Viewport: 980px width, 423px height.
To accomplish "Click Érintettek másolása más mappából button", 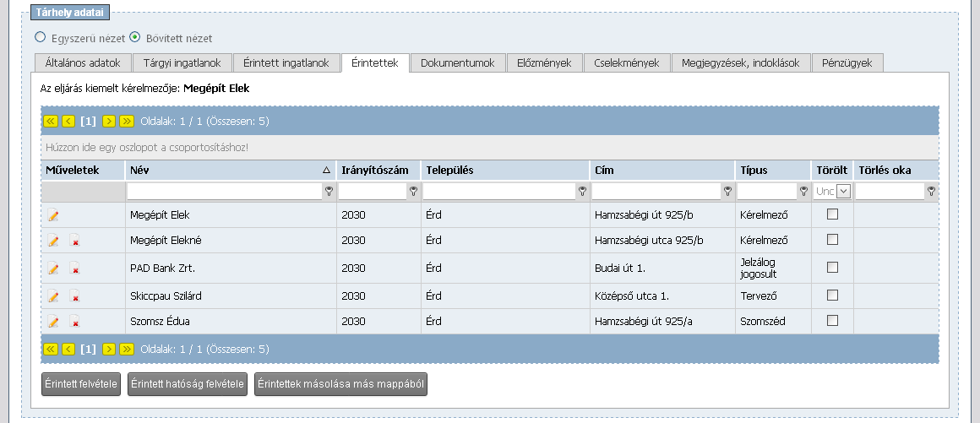I will (x=340, y=384).
